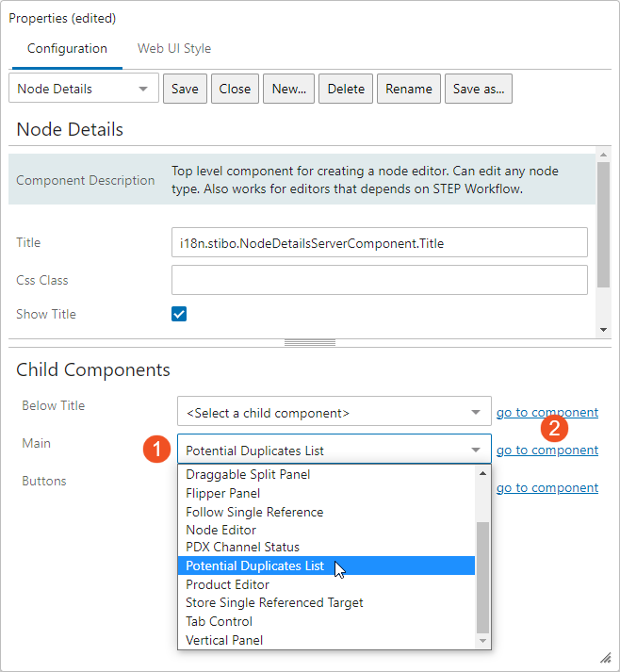Focus the Css Class input field
This screenshot has height=672, width=620.
pyautogui.click(x=379, y=280)
